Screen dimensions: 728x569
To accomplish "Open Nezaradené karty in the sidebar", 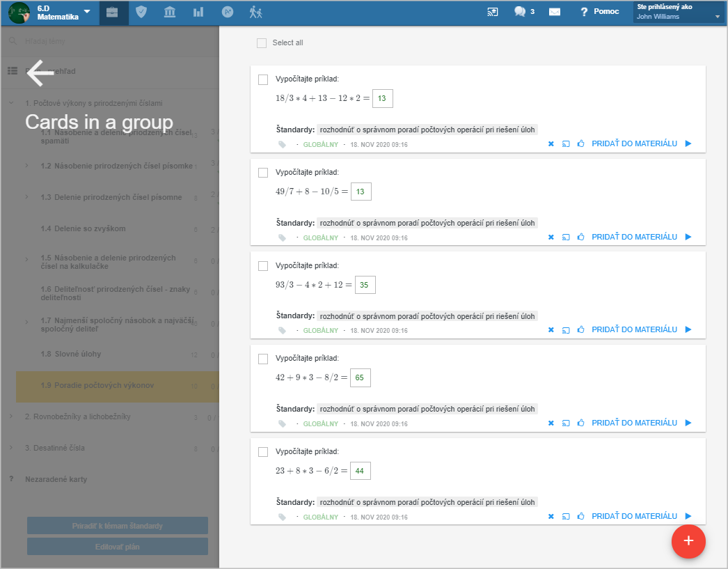I will point(56,479).
